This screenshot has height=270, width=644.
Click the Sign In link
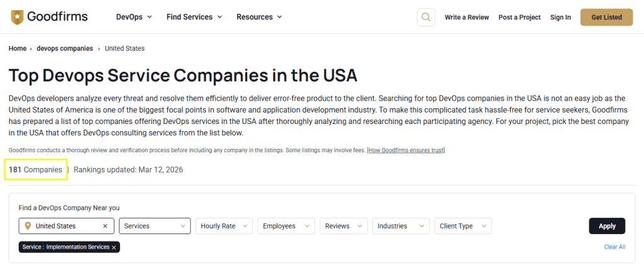coord(560,17)
